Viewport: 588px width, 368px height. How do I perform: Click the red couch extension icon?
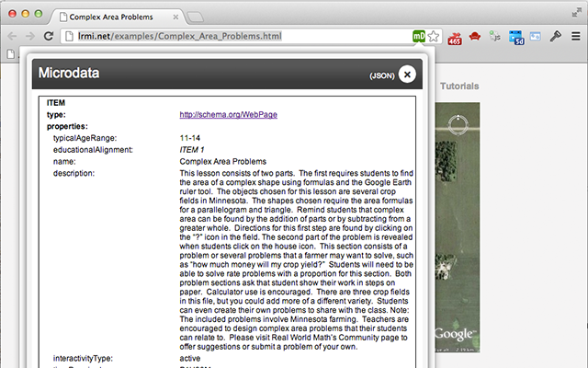click(x=475, y=37)
